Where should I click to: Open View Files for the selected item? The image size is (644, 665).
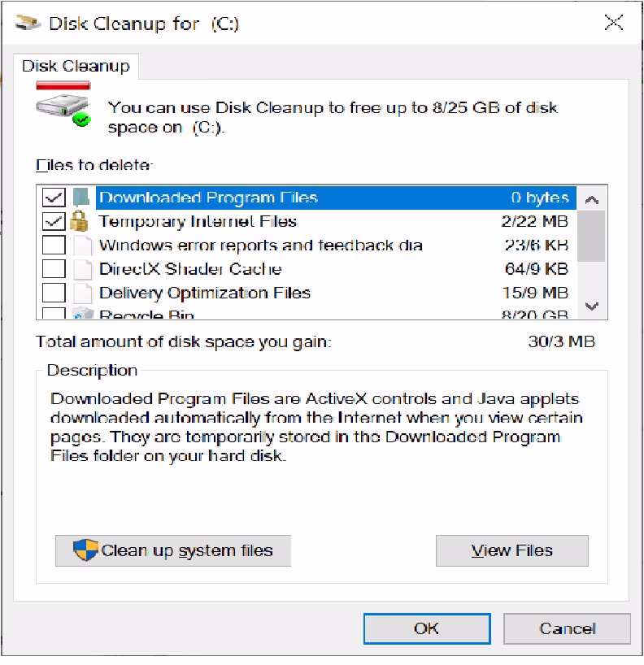click(x=511, y=550)
